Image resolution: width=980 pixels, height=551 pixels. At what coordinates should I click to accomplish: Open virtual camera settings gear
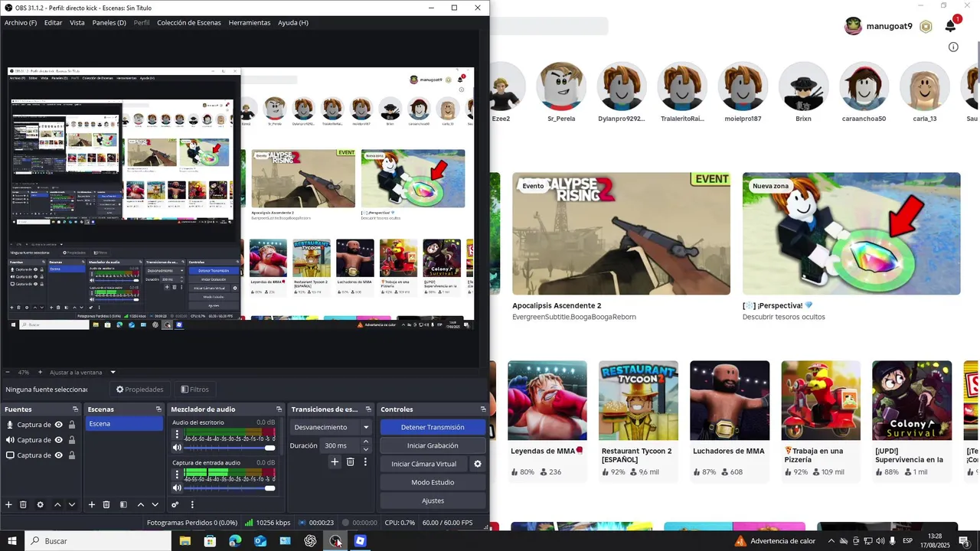click(478, 464)
